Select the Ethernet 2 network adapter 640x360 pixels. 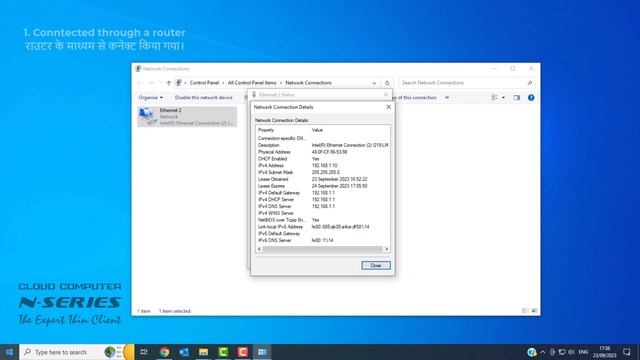click(187, 117)
